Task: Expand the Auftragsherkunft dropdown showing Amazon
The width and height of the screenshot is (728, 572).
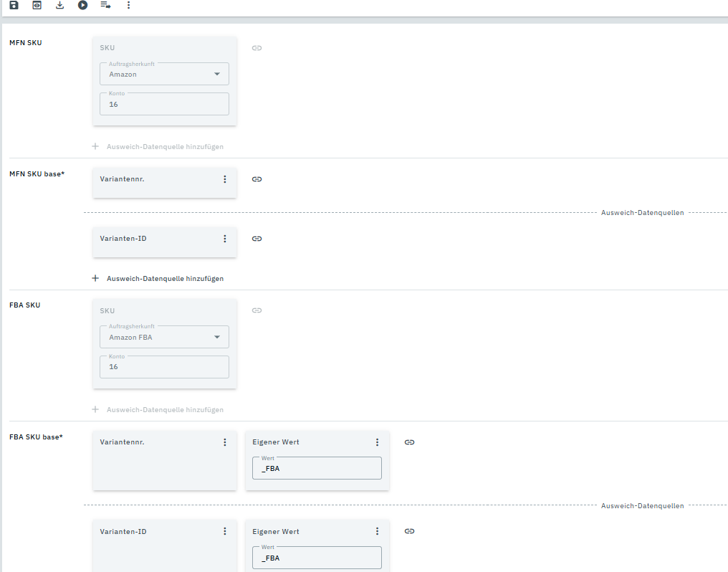Action: pos(164,74)
